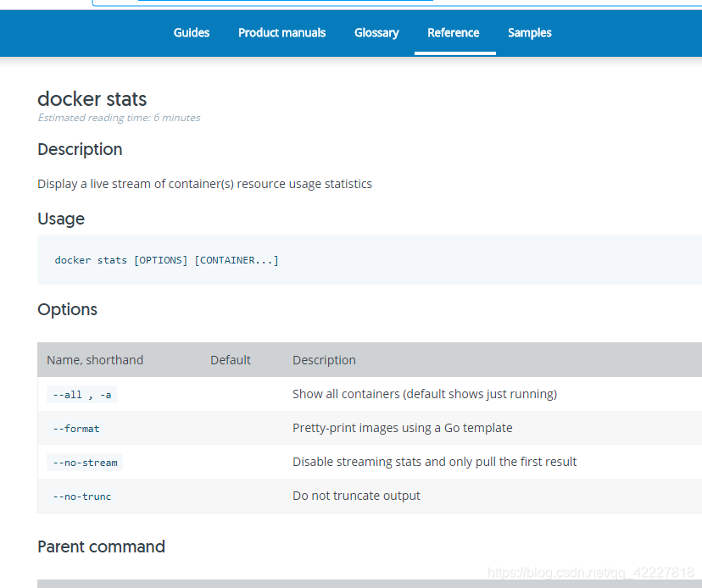Click the search input at top
Viewport: 702px width, 588px height.
tap(397, 3)
